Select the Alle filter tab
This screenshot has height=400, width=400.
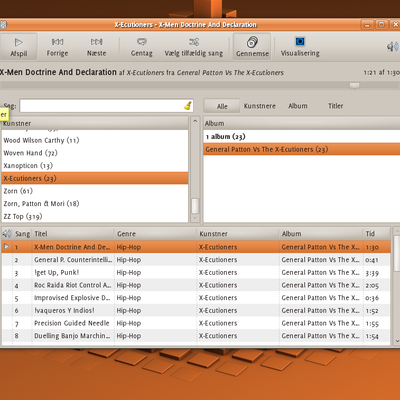tap(222, 106)
